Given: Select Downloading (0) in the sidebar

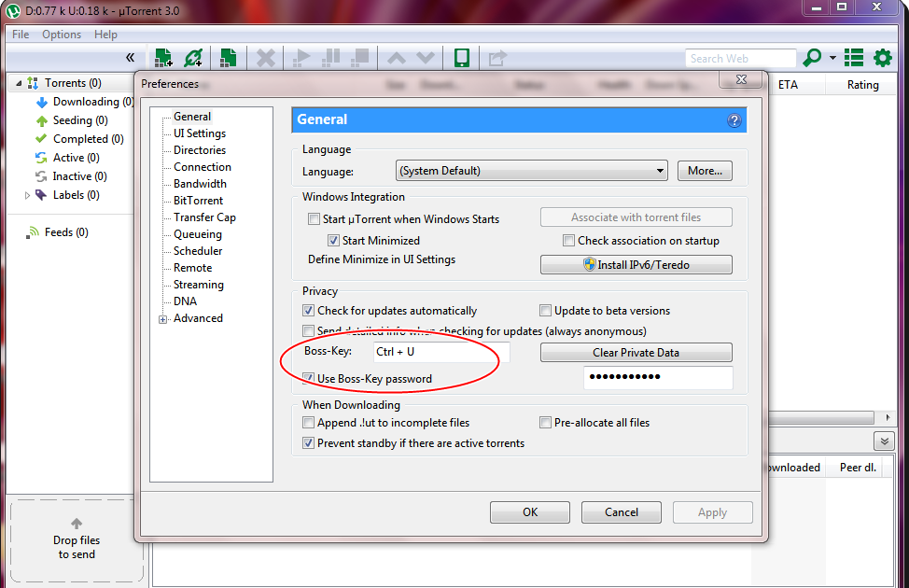Looking at the screenshot, I should coord(84,102).
